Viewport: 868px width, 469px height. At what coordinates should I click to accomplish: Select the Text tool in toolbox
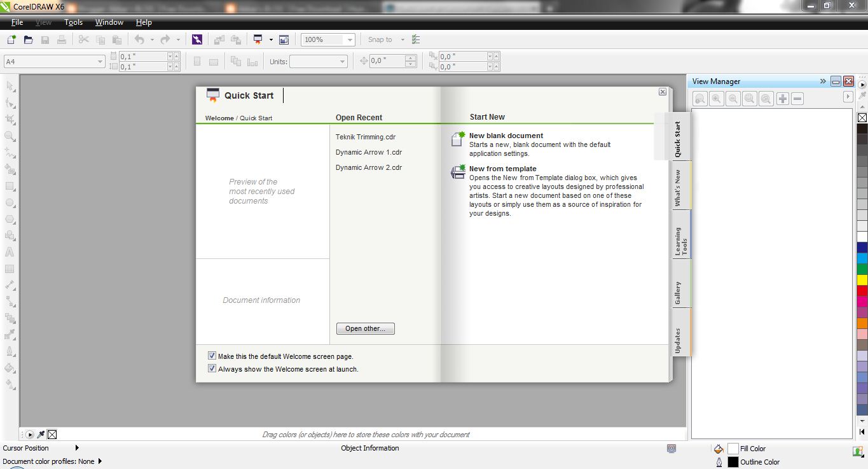[10, 253]
